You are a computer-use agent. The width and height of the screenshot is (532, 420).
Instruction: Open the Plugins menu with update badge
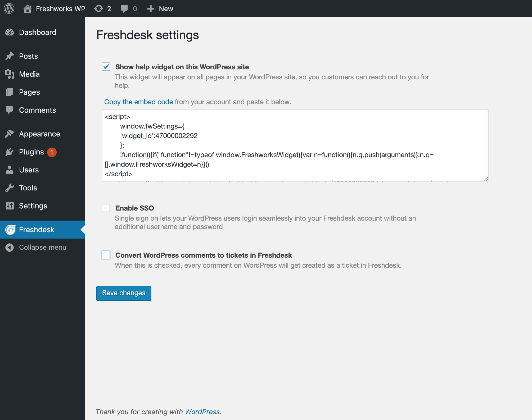point(31,152)
